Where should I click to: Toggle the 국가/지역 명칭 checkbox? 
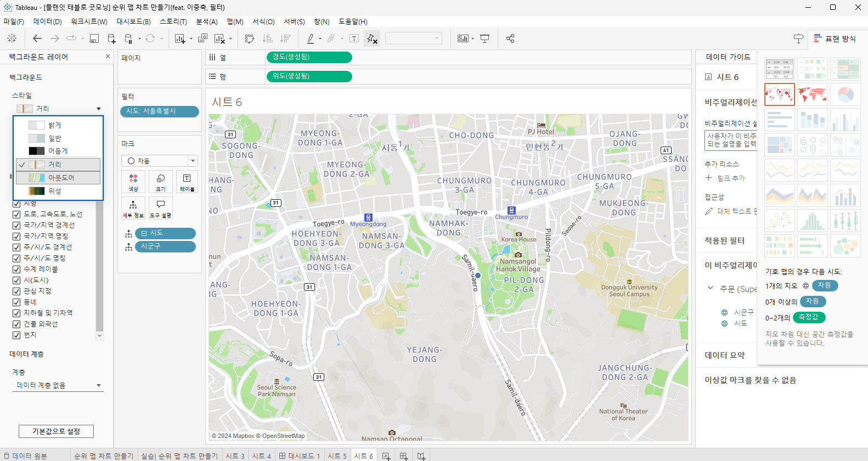point(16,236)
